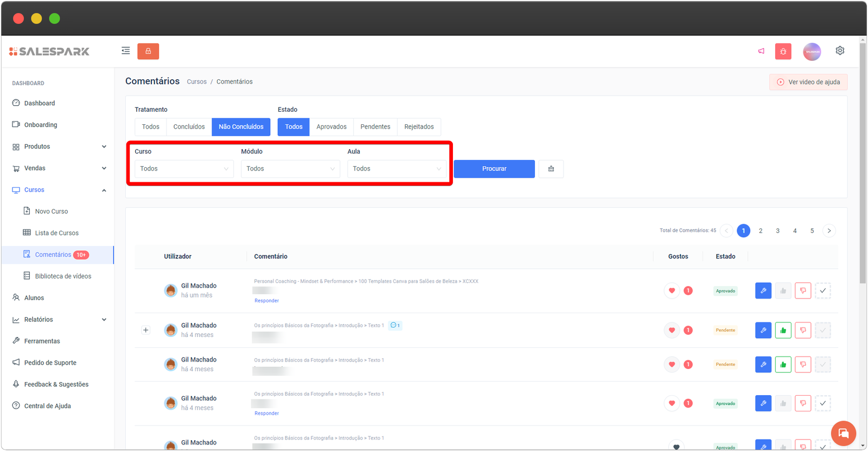This screenshot has height=451, width=868.
Task: Select the Concluídos treatment filter
Action: (189, 127)
